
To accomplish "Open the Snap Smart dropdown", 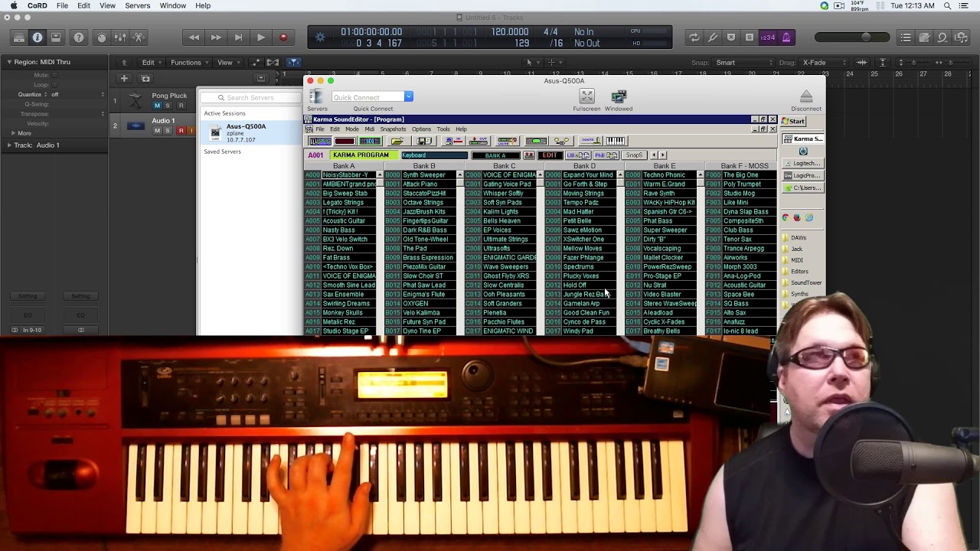I will pos(743,63).
